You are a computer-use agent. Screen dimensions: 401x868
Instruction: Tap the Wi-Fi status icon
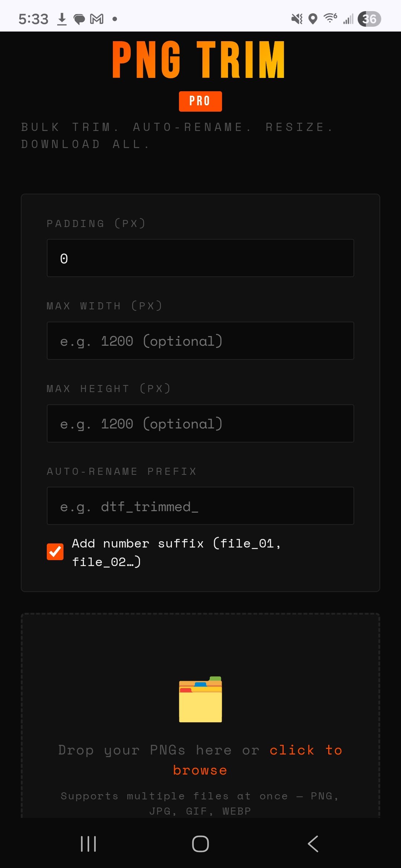pos(330,18)
